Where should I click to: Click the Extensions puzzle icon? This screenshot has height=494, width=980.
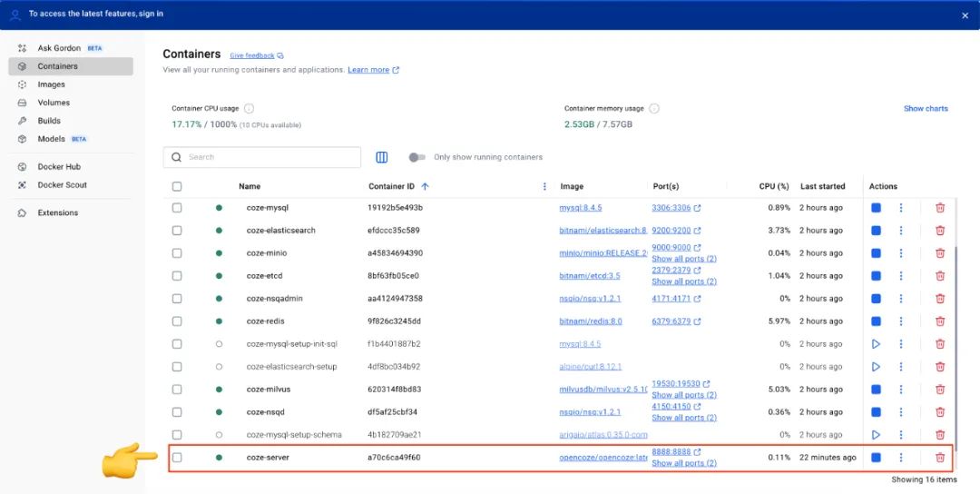tap(23, 212)
